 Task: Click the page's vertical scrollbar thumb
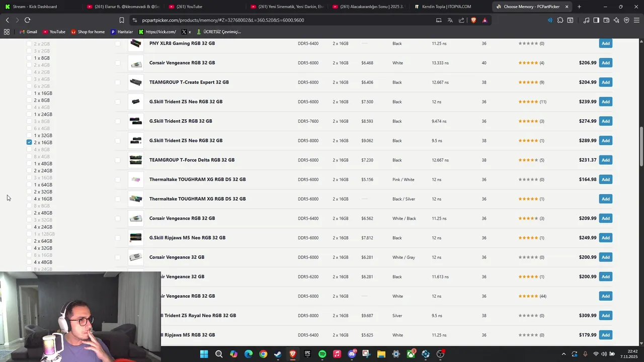(641, 147)
